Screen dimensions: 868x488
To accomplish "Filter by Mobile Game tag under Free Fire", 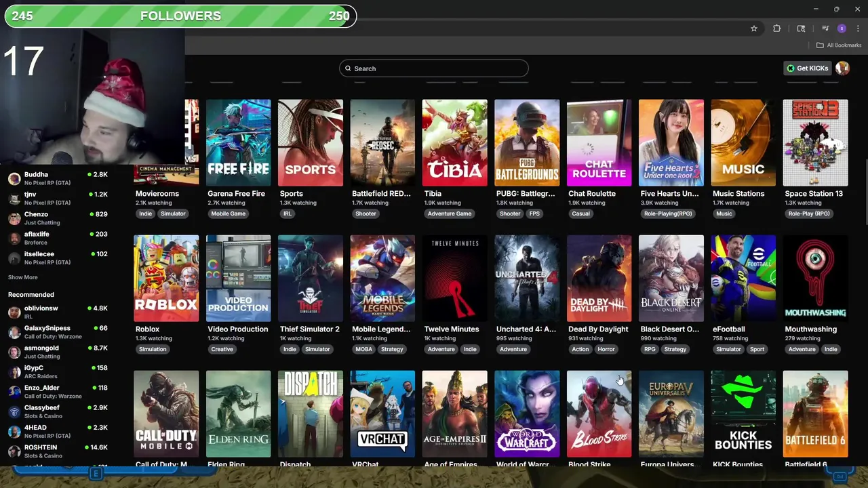I will (229, 213).
